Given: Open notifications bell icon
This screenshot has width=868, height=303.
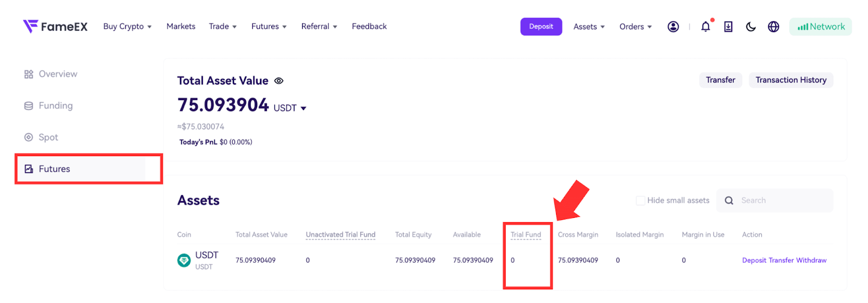Looking at the screenshot, I should 705,27.
